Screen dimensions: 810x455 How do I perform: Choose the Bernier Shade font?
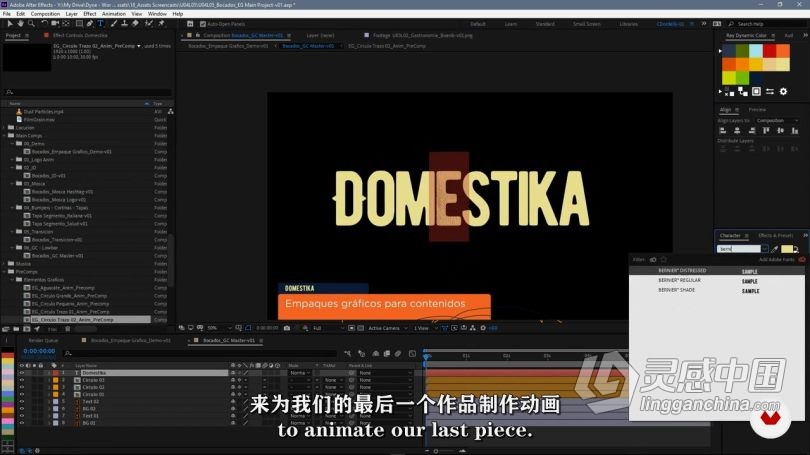[x=676, y=290]
